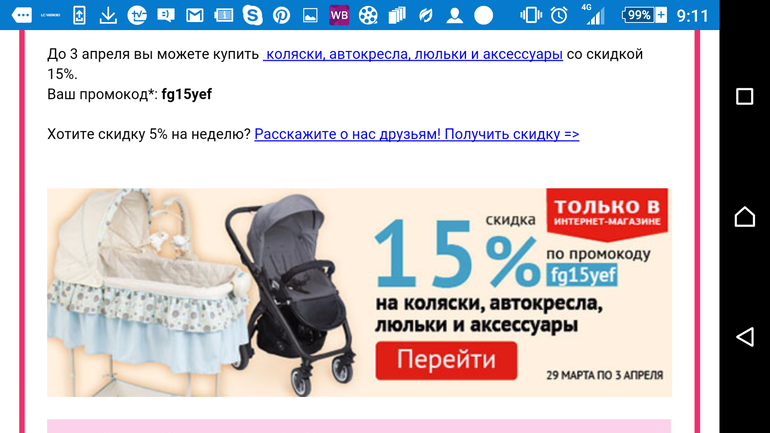Tap the Gmail notification icon
The image size is (770, 433).
pos(194,15)
